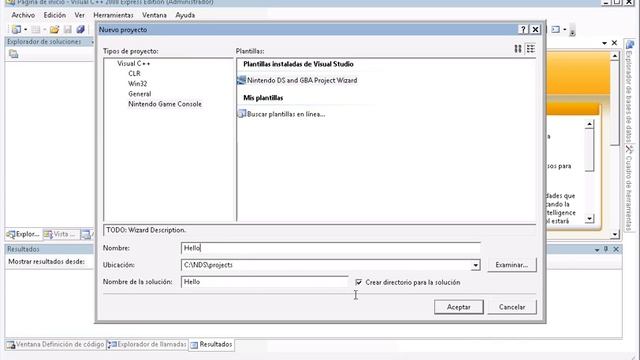Select the General project type

[140, 94]
